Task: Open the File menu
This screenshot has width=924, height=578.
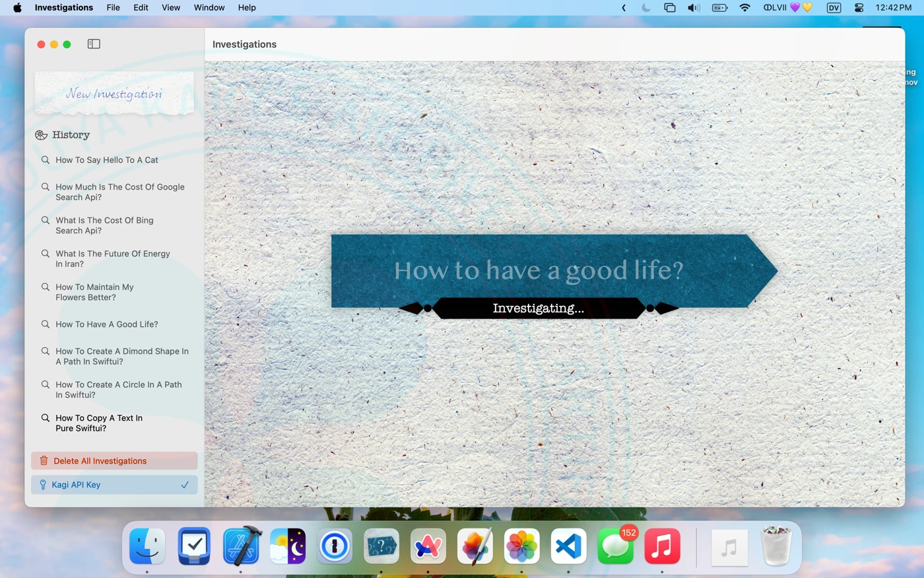Action: click(x=114, y=8)
